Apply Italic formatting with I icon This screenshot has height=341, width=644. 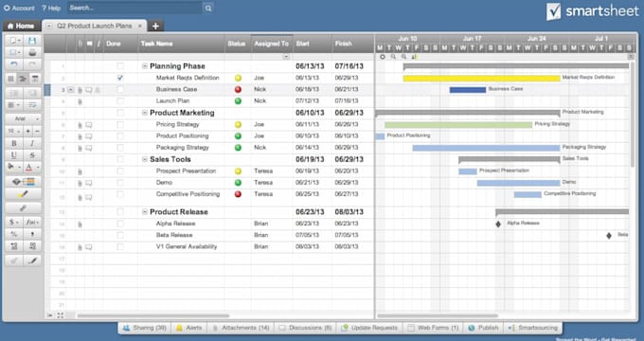pyautogui.click(x=32, y=143)
